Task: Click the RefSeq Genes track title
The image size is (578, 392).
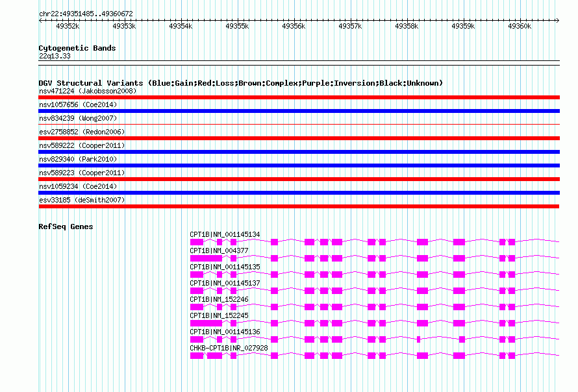Action: pos(66,227)
